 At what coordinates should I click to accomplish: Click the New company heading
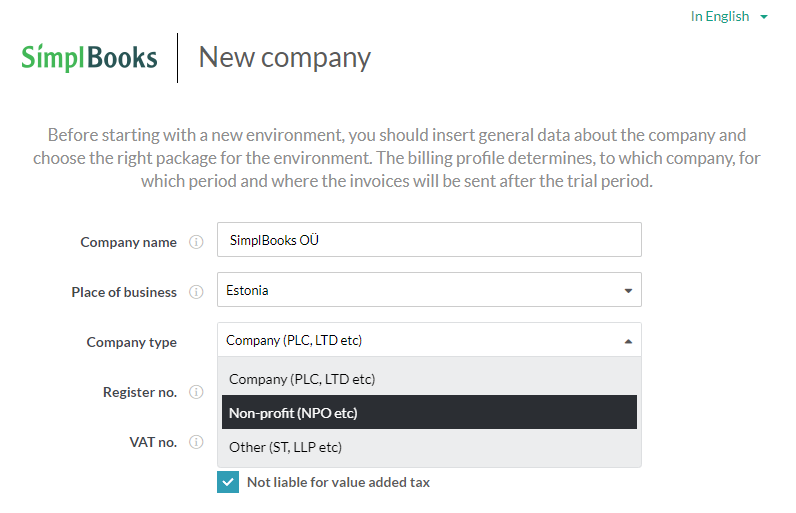[x=285, y=57]
